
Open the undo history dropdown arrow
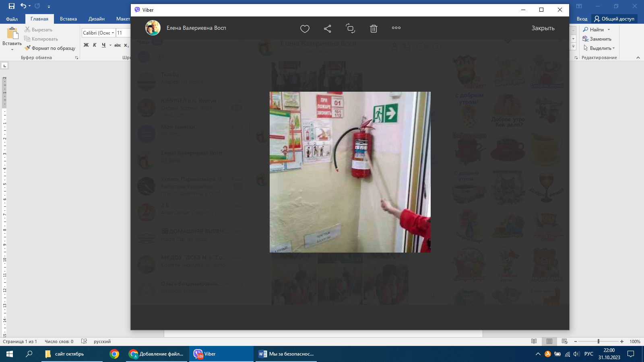(29, 6)
